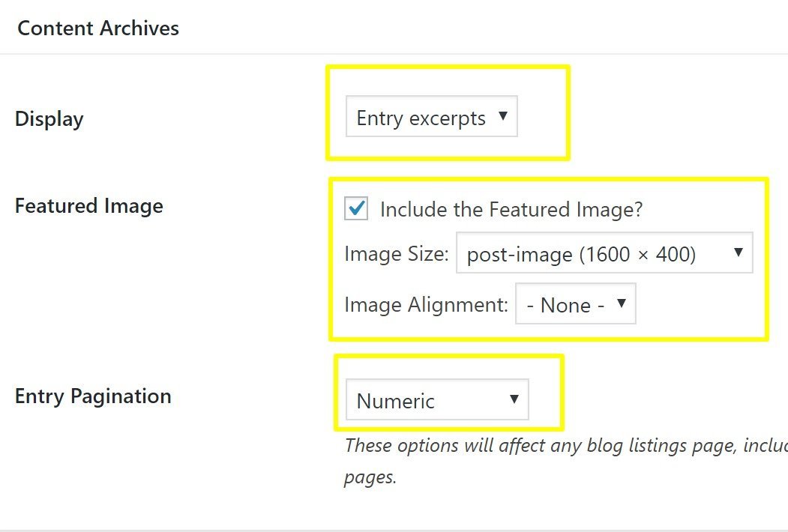Screen dimensions: 788x532
Task: Uncheck Include the Featured Image option
Action: pos(355,209)
